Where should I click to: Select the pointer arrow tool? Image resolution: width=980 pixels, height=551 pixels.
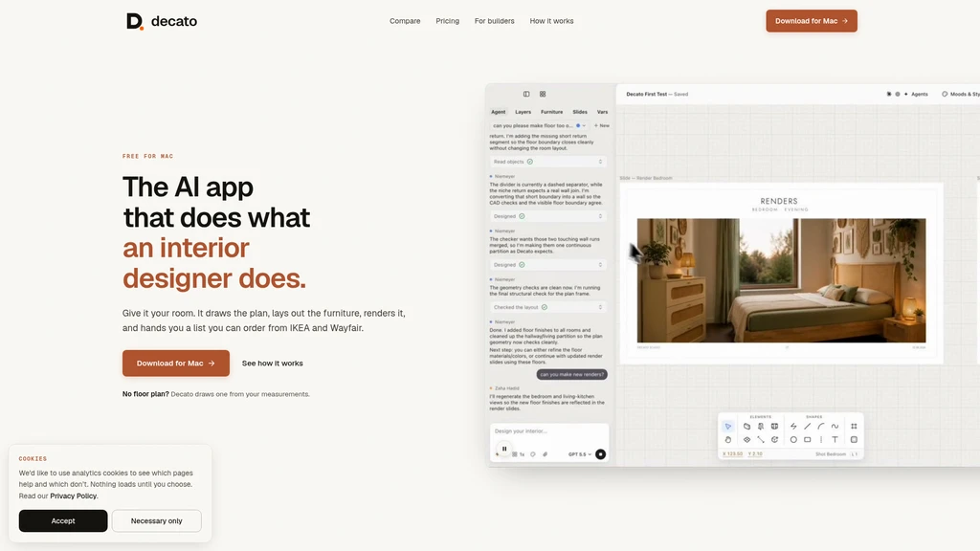coord(727,426)
